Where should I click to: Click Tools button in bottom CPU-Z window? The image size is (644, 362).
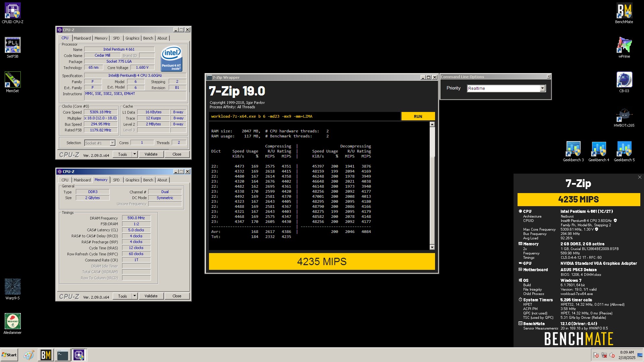(122, 296)
